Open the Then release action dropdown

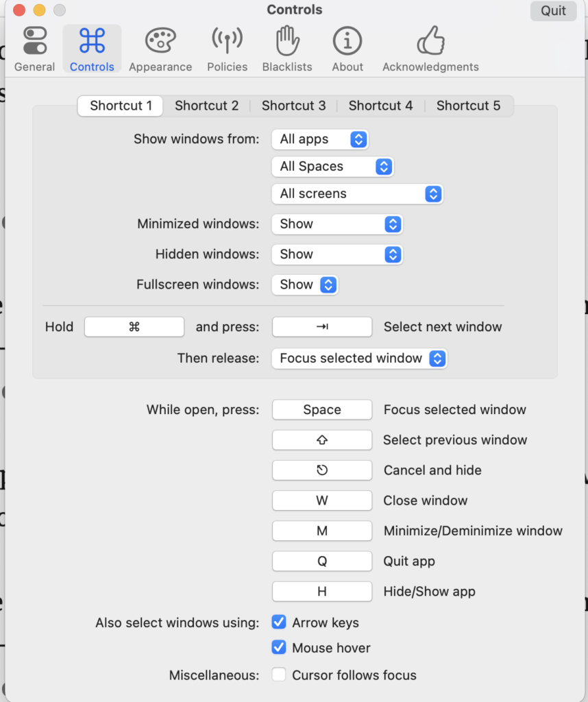click(x=359, y=359)
